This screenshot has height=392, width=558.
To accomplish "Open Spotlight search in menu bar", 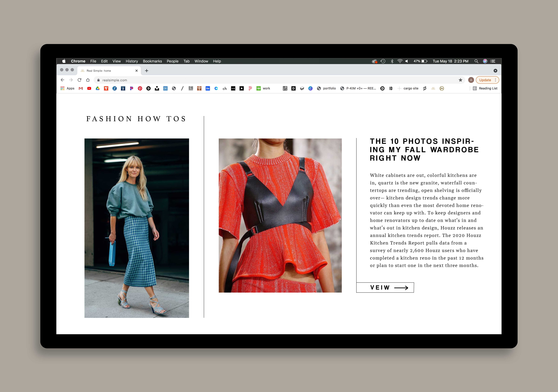I will coord(476,61).
